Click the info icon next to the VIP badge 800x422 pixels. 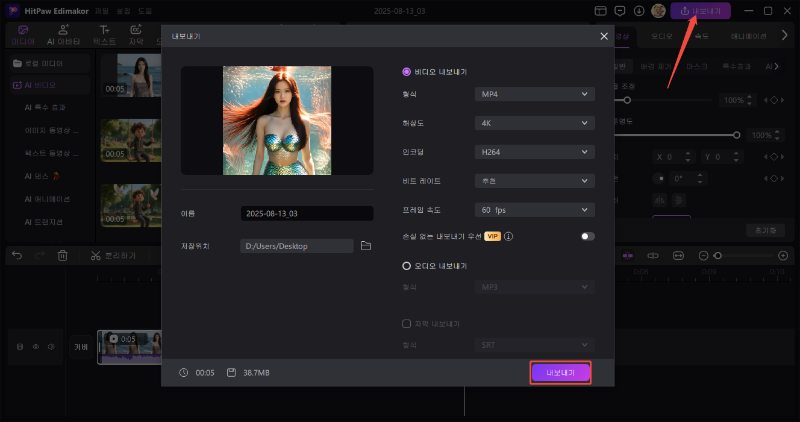tap(509, 237)
